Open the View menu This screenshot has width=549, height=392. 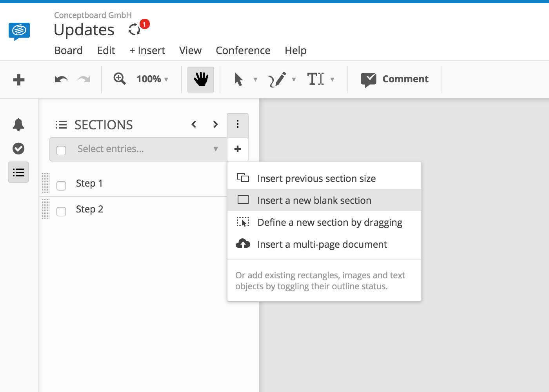(190, 51)
